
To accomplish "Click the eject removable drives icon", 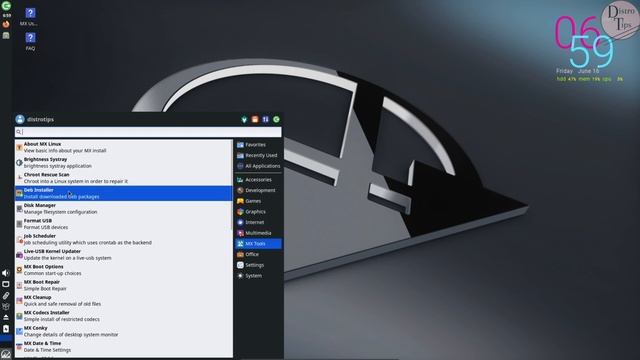I will click(x=6, y=317).
